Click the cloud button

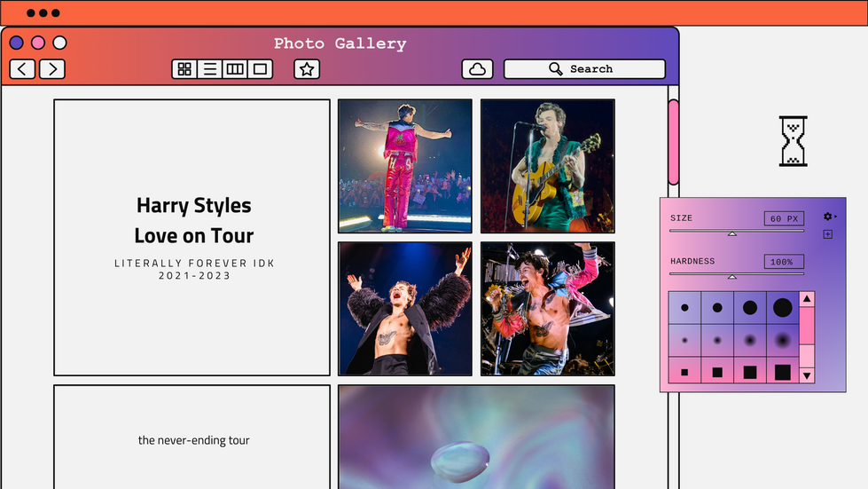coord(477,69)
